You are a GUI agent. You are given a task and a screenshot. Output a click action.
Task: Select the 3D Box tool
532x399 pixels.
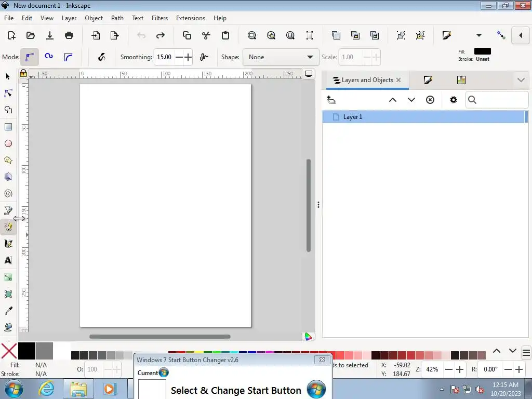click(x=8, y=177)
